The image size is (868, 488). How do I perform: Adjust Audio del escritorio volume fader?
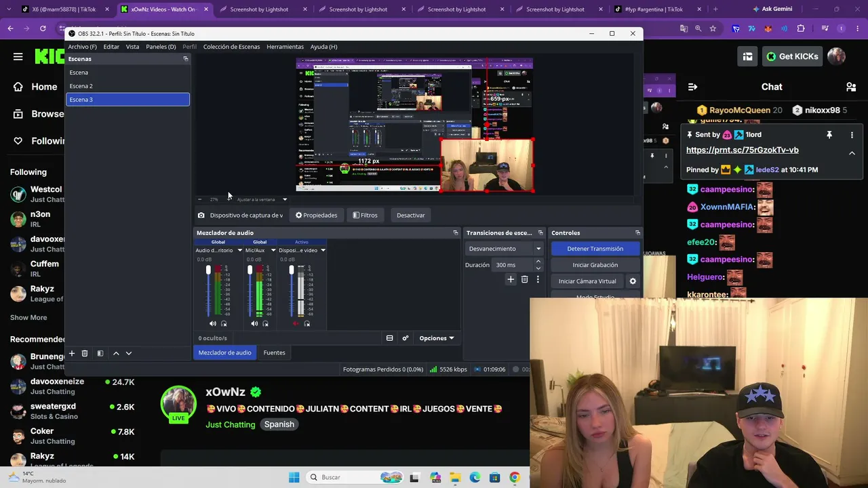pos(208,271)
